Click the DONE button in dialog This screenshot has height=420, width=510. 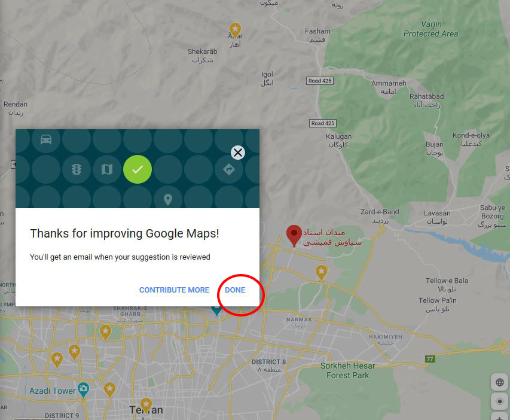[x=235, y=290]
